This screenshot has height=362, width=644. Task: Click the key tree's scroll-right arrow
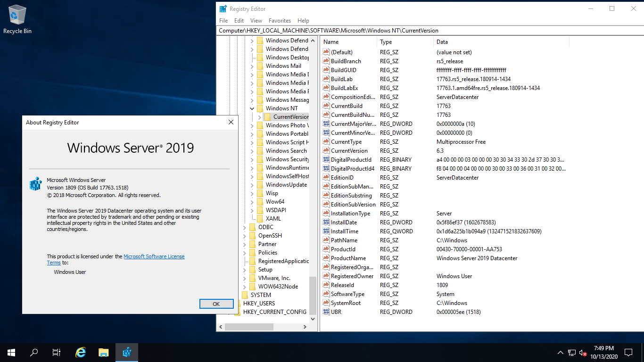tap(305, 327)
